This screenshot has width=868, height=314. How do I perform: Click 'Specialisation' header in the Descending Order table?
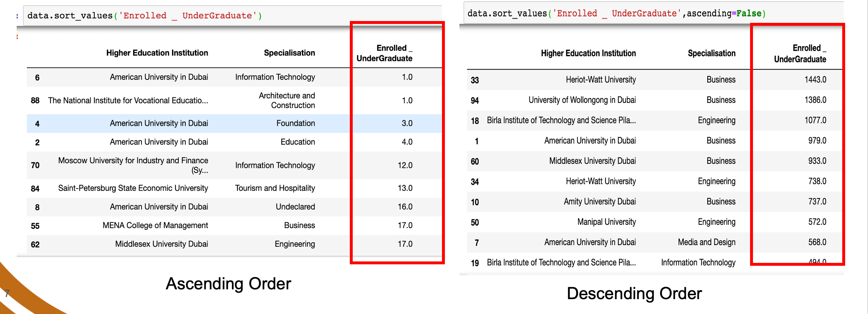712,53
